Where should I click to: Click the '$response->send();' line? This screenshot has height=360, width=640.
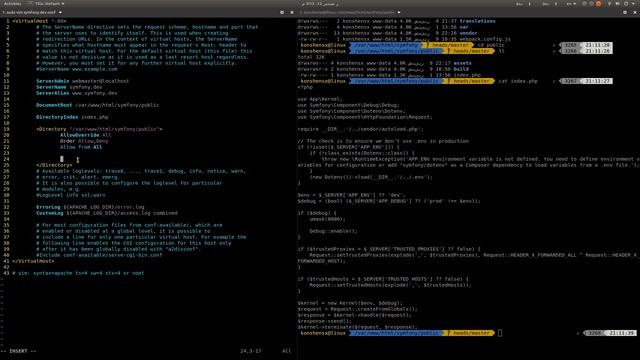(x=324, y=321)
